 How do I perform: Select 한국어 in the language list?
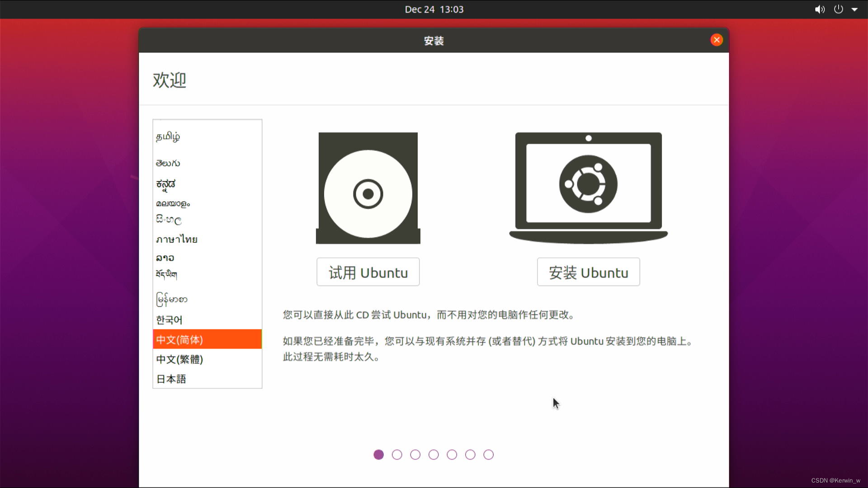pos(207,320)
